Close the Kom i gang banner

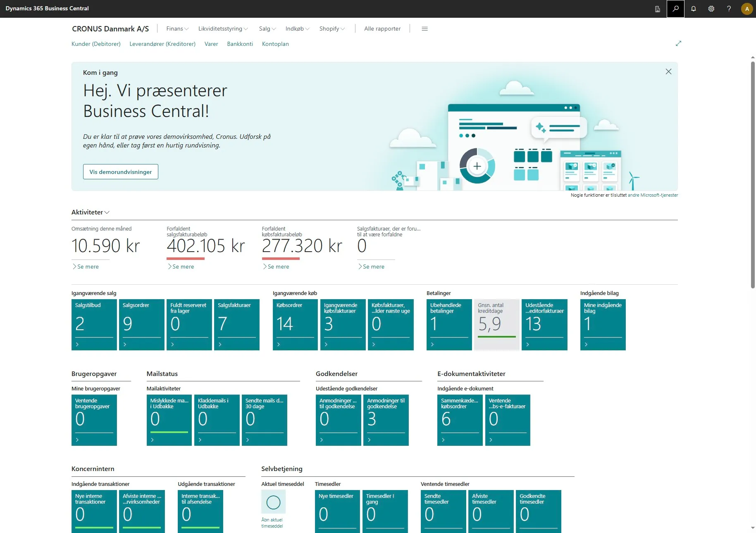click(x=668, y=71)
